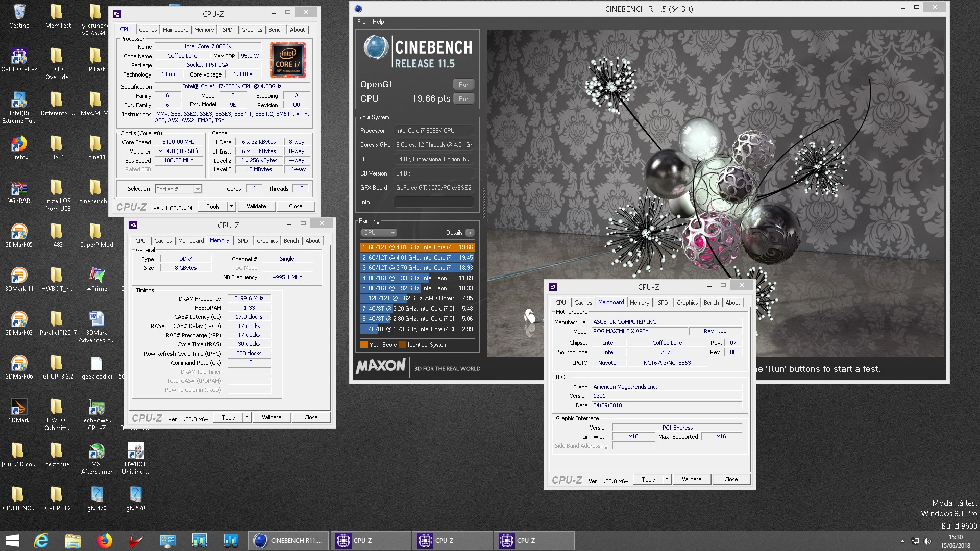
Task: Click the Windows Start button
Action: [x=13, y=541]
